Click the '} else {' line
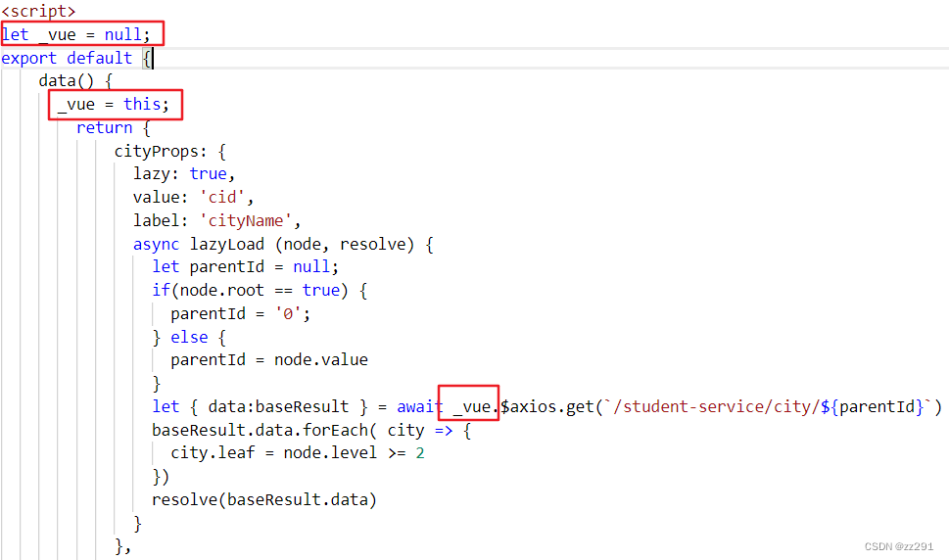Viewport: 949px width, 560px height. click(x=189, y=337)
